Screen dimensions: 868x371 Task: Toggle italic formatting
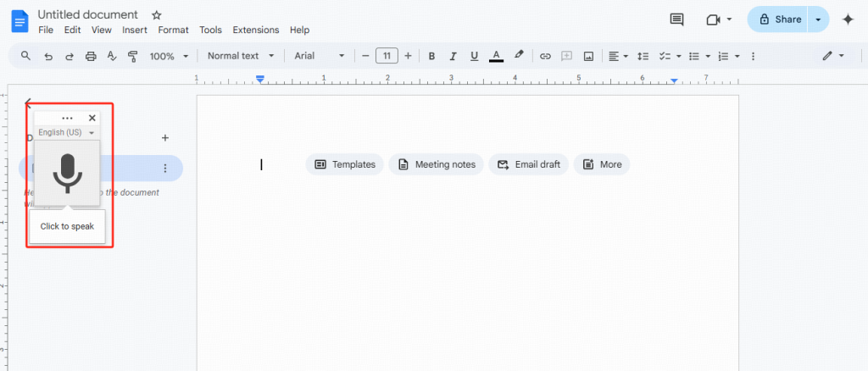(x=453, y=56)
